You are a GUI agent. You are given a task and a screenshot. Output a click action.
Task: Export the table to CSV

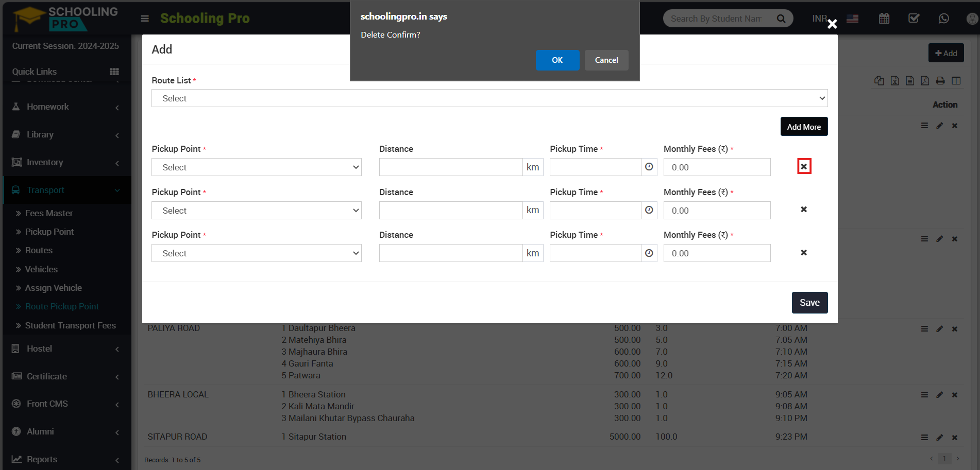(x=910, y=81)
